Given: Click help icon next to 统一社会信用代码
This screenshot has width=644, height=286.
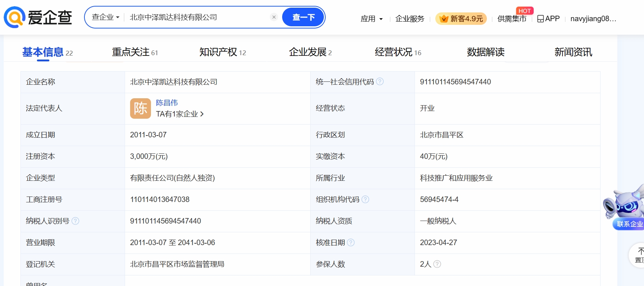Looking at the screenshot, I should coord(380,81).
